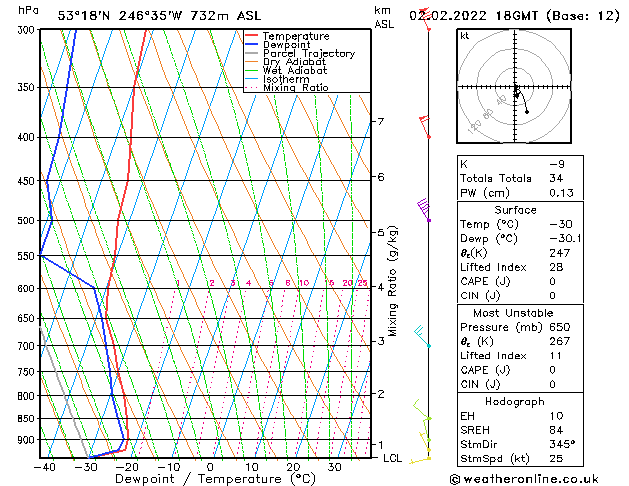Click the yellow wind barb at surface level
Viewport: 629px width, 486px height.
click(420, 460)
